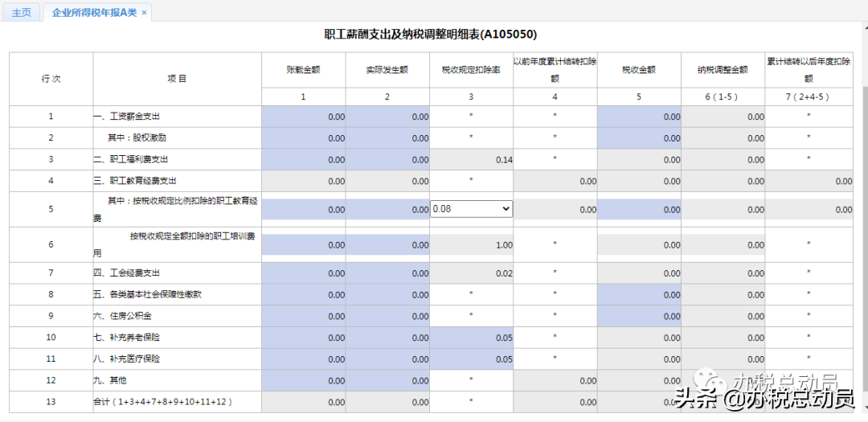Click the title 职工薪酬支出及纳税调整明细表(A105050)
The width and height of the screenshot is (868, 422).
point(431,35)
